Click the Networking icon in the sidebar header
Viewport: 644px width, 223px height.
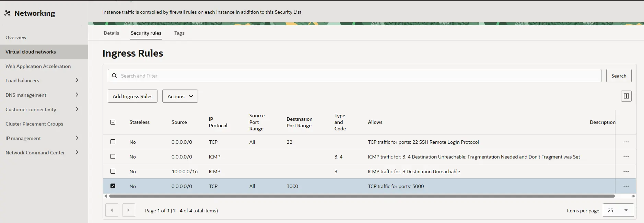point(7,13)
